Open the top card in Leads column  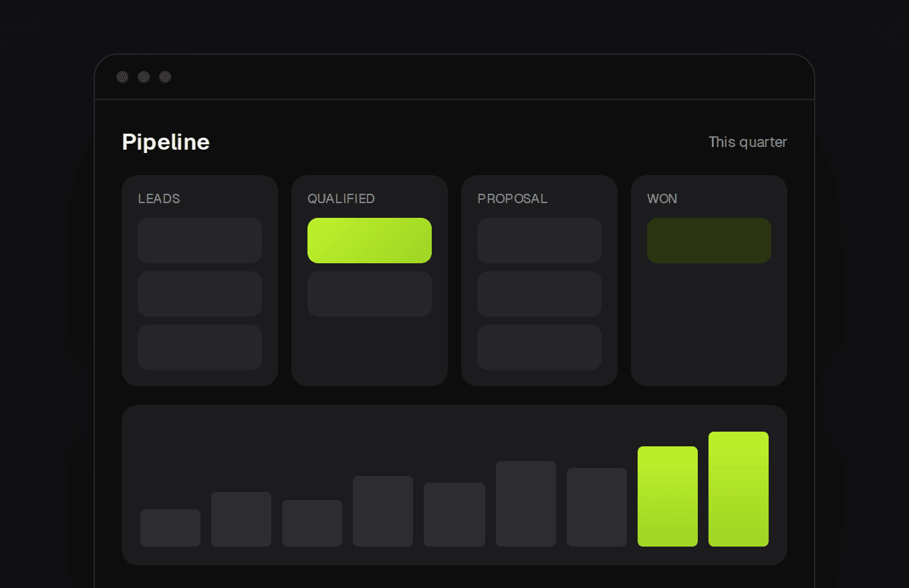tap(200, 241)
